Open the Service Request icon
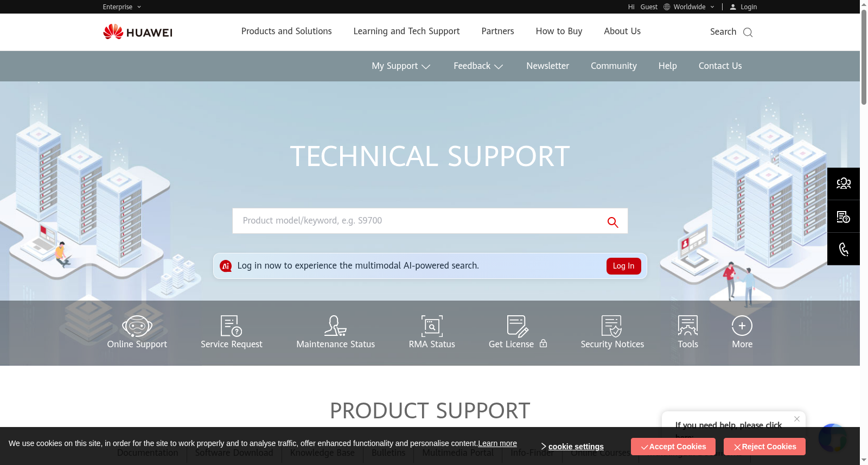The height and width of the screenshot is (465, 868). pyautogui.click(x=232, y=326)
